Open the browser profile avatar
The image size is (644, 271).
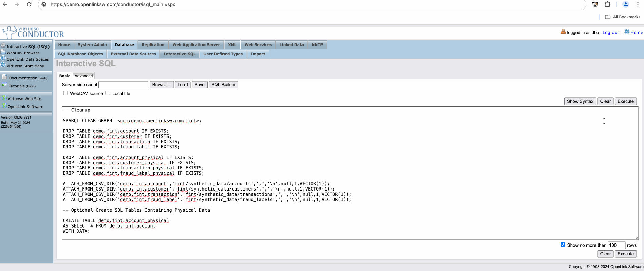[x=626, y=4]
